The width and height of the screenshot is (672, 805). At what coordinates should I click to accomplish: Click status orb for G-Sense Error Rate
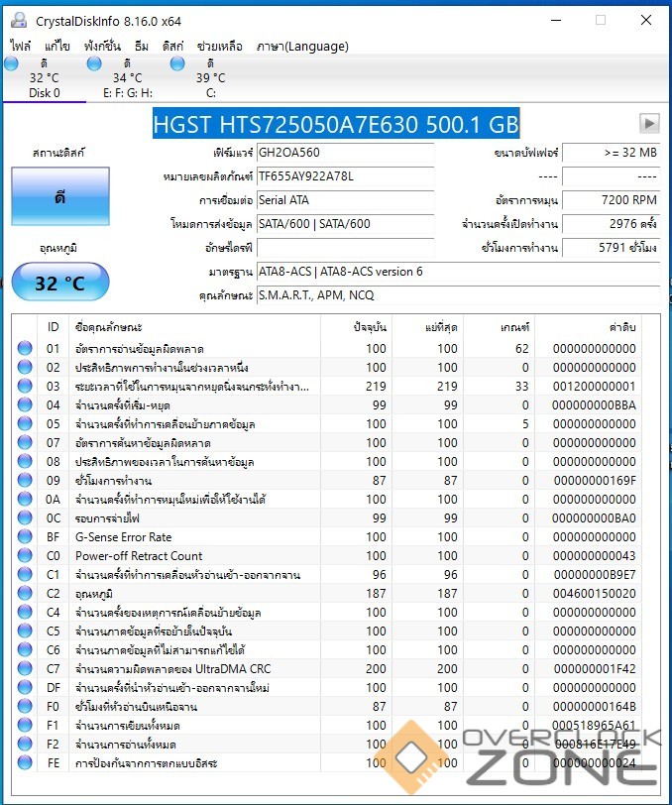(25, 536)
